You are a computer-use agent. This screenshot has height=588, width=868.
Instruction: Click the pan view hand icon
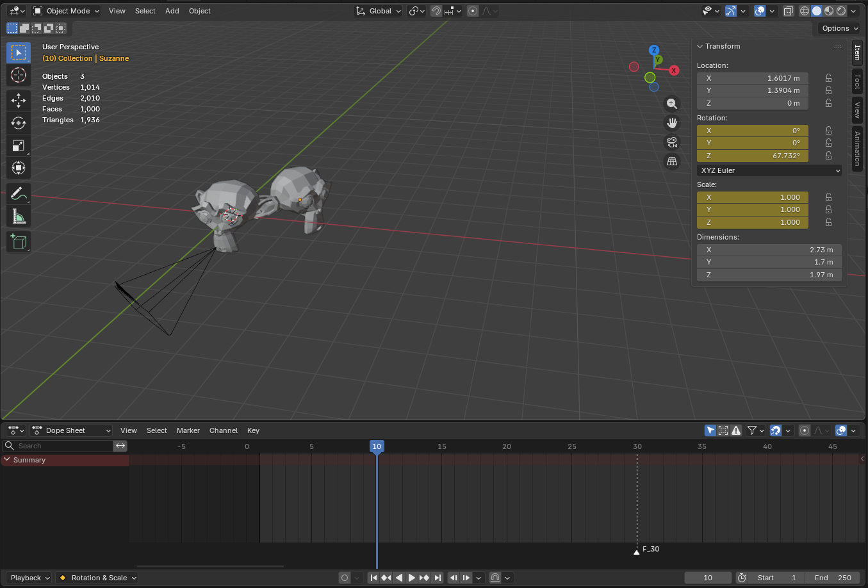click(671, 123)
